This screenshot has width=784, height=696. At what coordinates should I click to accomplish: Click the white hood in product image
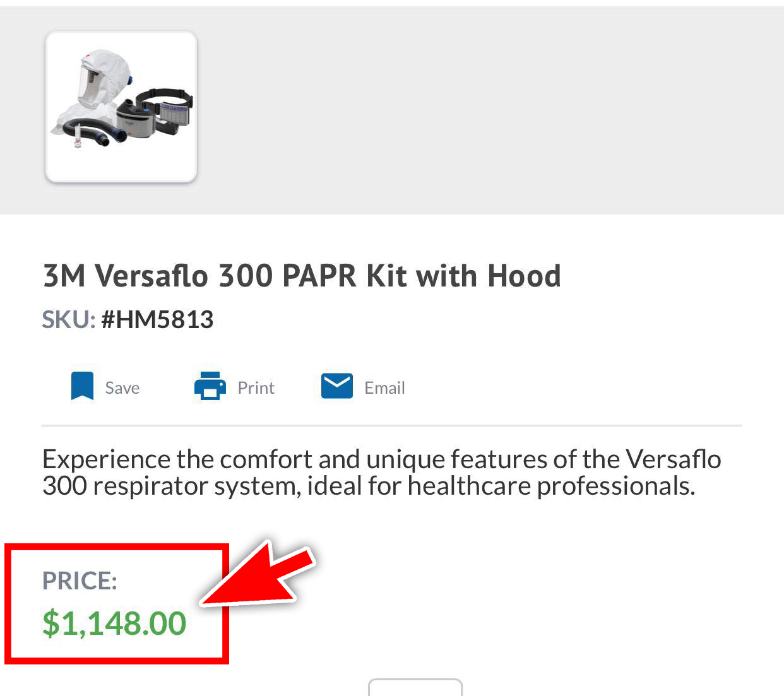pos(101,82)
